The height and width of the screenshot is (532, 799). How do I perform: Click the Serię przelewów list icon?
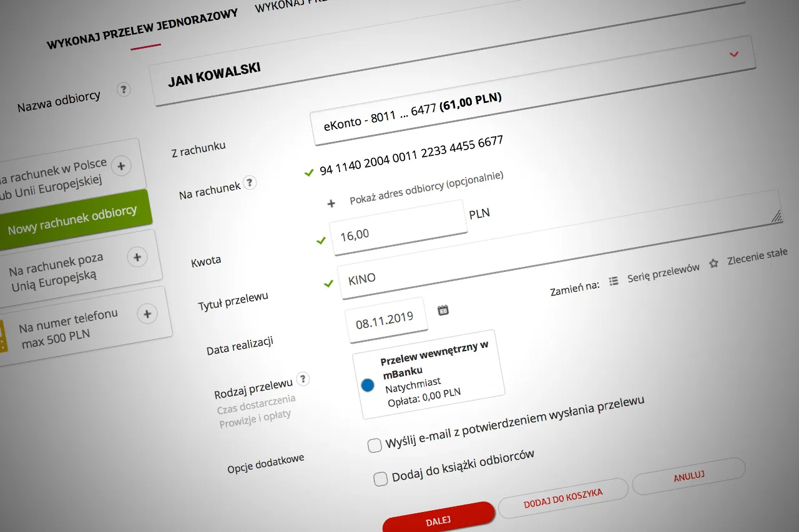coord(614,281)
